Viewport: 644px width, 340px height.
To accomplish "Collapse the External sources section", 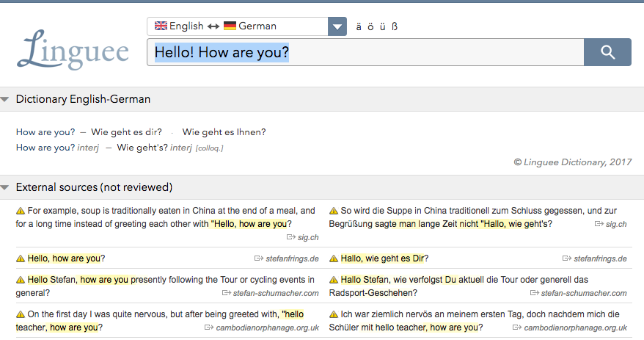I will point(6,187).
